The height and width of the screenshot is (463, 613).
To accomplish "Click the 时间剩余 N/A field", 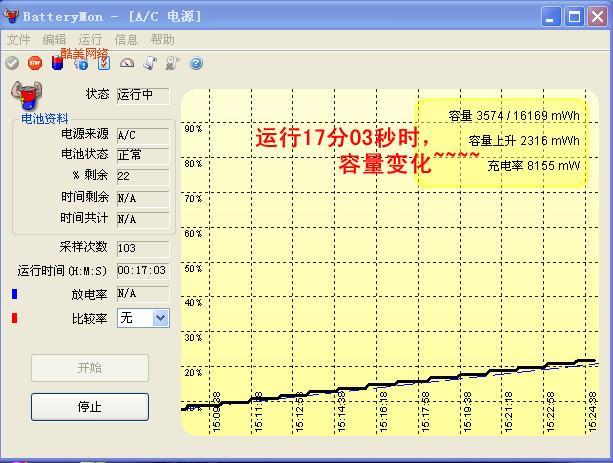I will [143, 198].
